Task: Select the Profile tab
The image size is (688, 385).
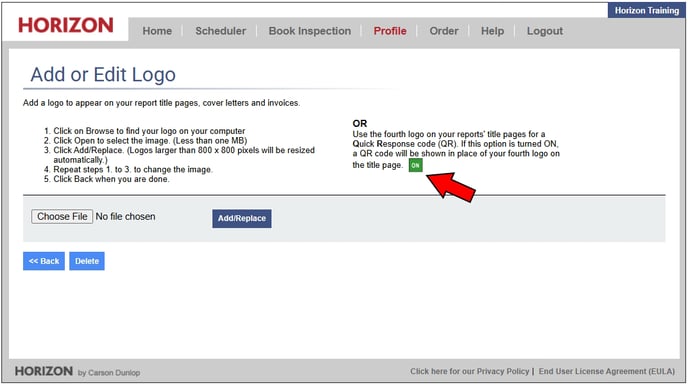Action: tap(390, 31)
